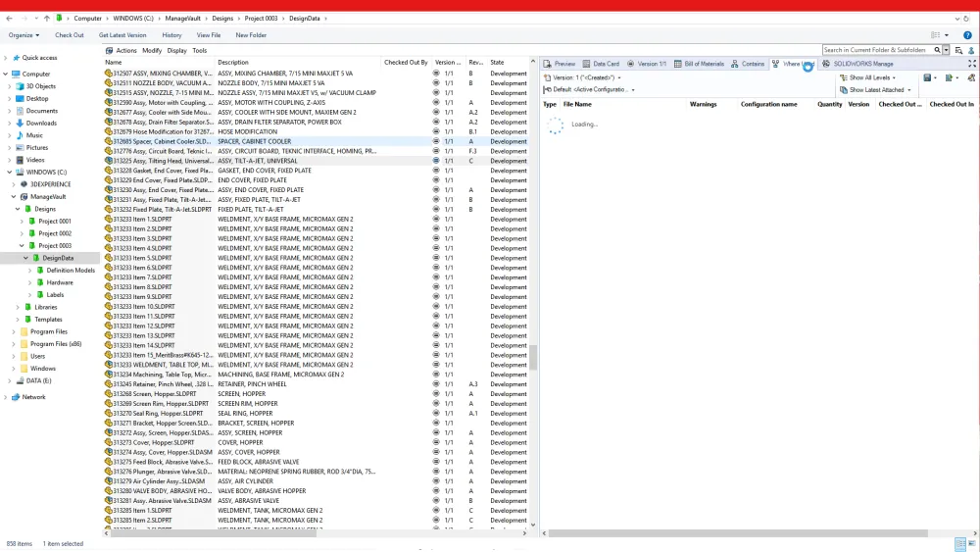Go up one folder level

click(x=47, y=19)
